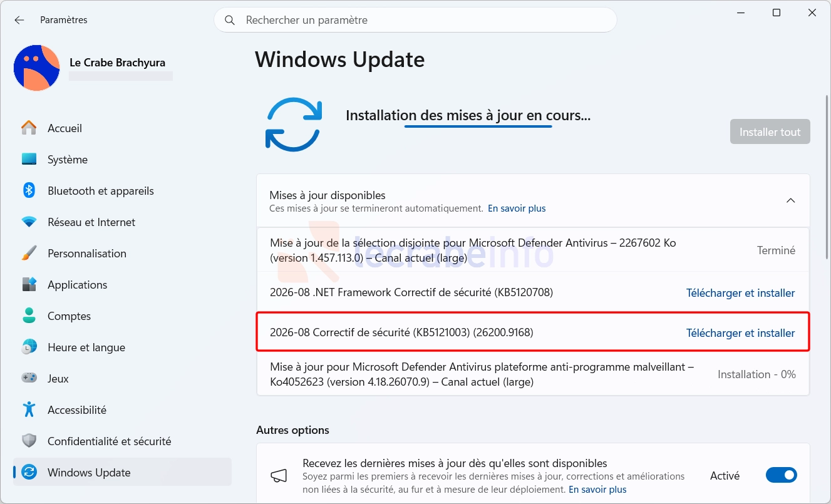Download and install security fix KB5121003
Viewport: 831px width, 504px height.
(x=740, y=333)
